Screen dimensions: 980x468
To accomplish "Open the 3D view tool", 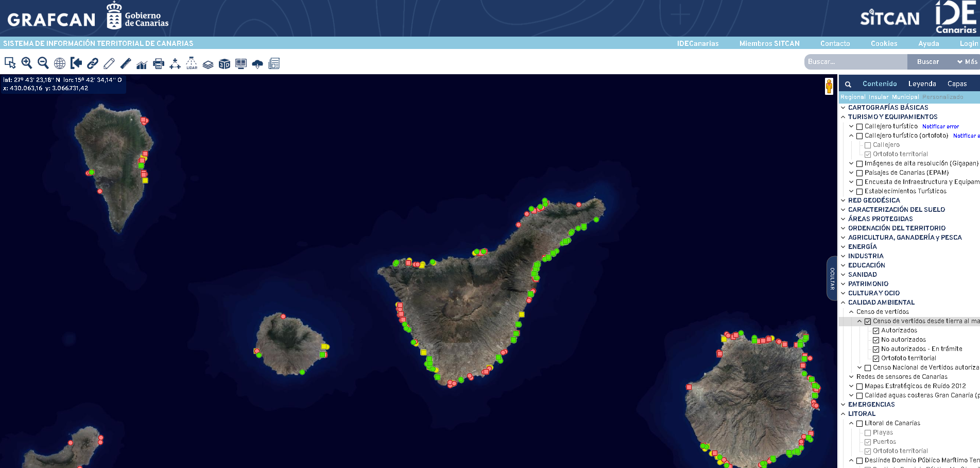I will [225, 64].
